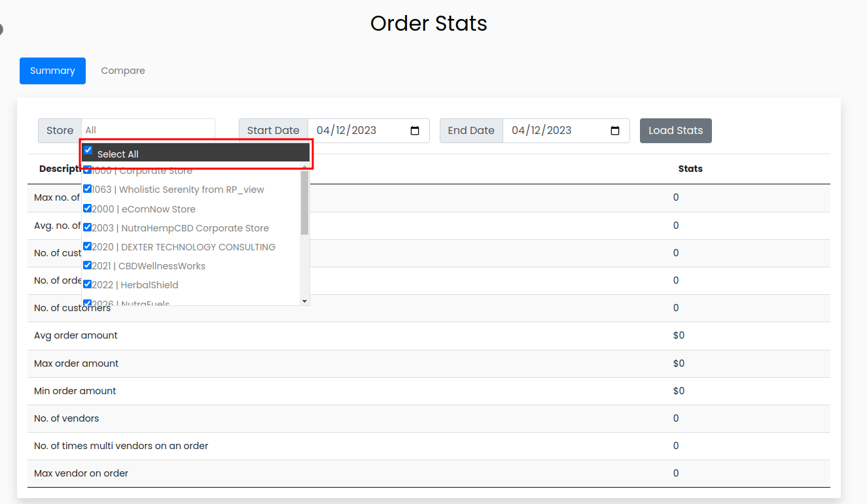Click the store list scrollbar thumb
Screen dimensions: 867x504
(x=304, y=203)
